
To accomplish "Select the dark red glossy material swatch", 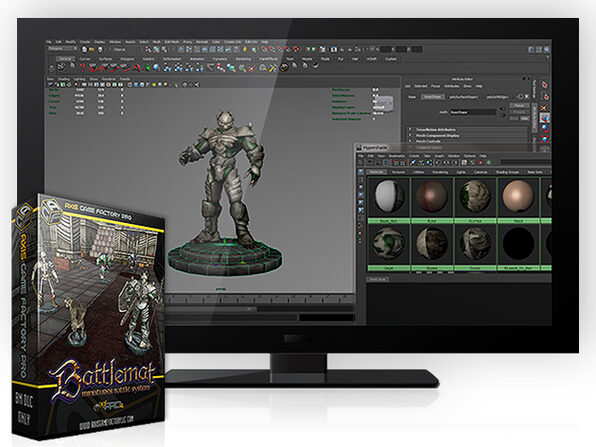I will (x=432, y=196).
